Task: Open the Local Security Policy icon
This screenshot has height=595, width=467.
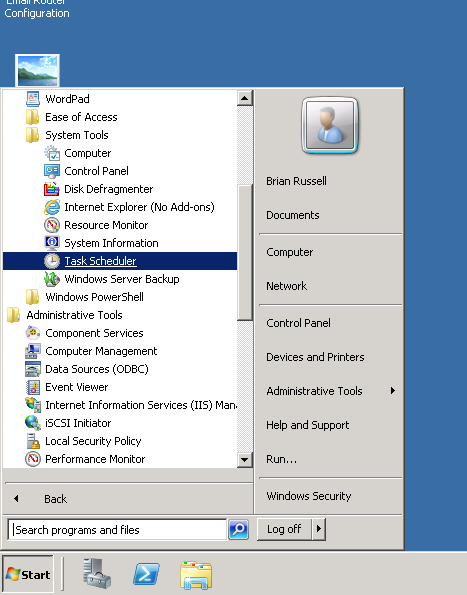Action: coord(33,441)
